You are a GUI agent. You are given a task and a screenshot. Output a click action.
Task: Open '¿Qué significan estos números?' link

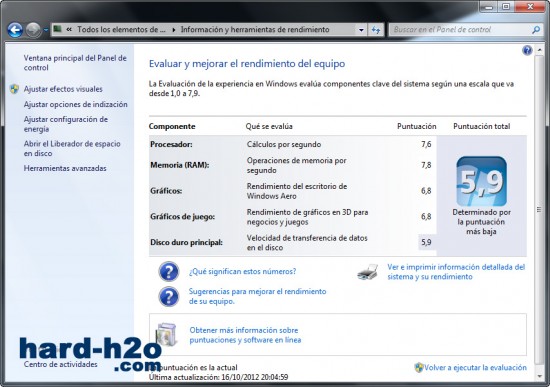point(242,272)
